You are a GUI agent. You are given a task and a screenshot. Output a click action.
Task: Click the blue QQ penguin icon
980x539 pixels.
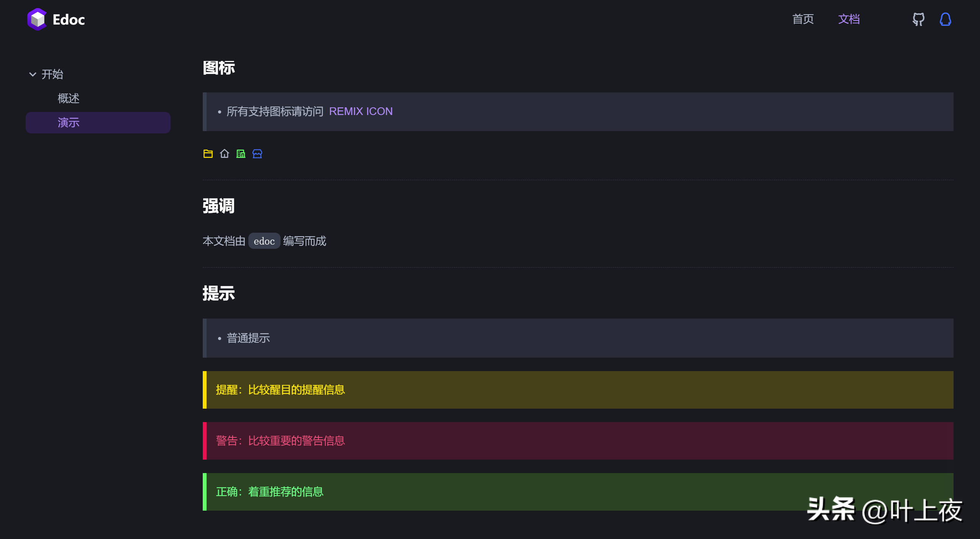945,19
